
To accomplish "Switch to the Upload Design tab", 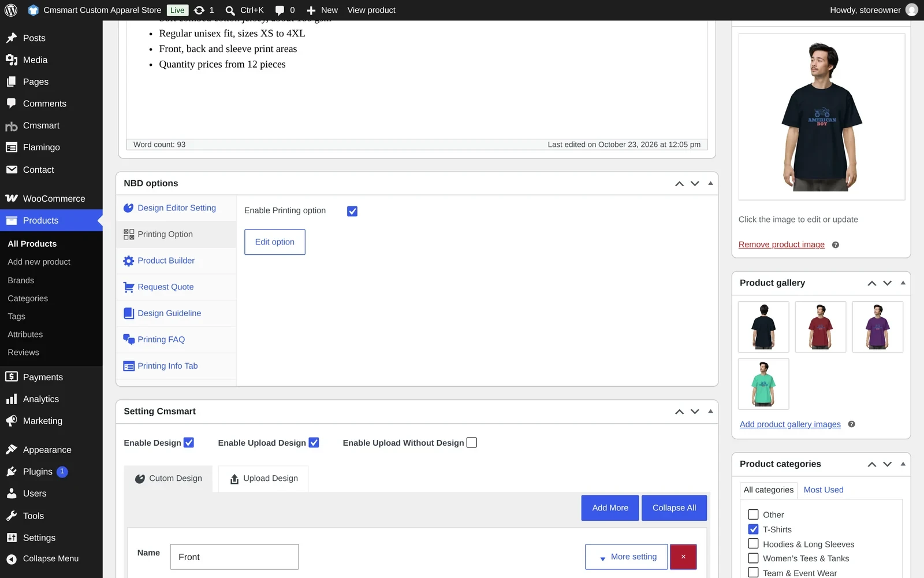I will point(263,479).
